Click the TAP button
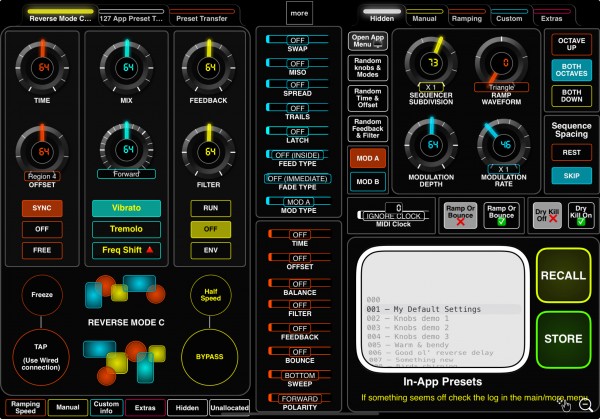 click(x=41, y=357)
